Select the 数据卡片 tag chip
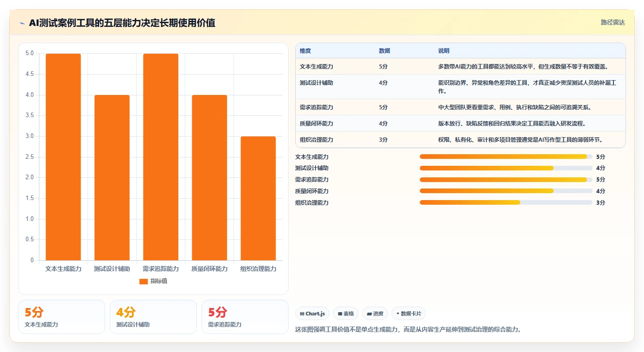The width and height of the screenshot is (644, 352). click(x=409, y=314)
